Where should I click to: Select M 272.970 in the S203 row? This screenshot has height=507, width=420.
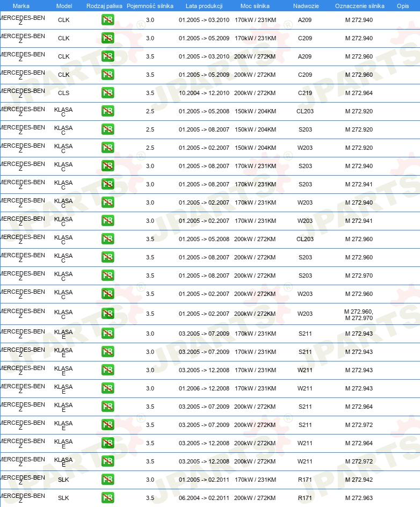pos(359,276)
